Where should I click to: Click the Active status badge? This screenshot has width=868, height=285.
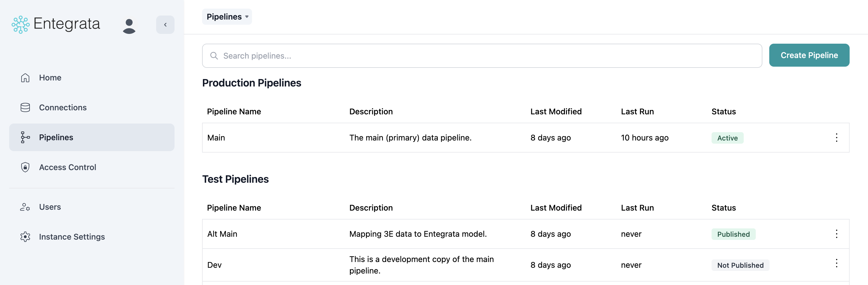click(x=727, y=138)
